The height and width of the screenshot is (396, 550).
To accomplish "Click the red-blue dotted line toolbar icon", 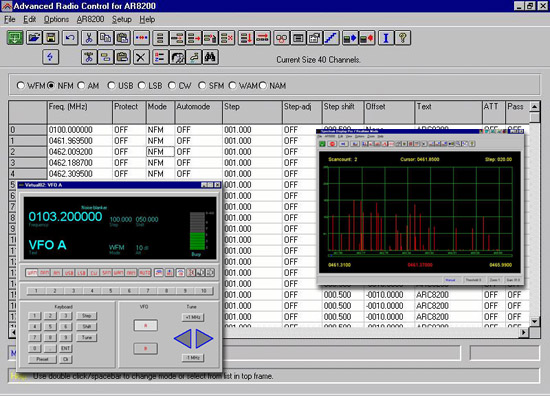I will point(141,38).
